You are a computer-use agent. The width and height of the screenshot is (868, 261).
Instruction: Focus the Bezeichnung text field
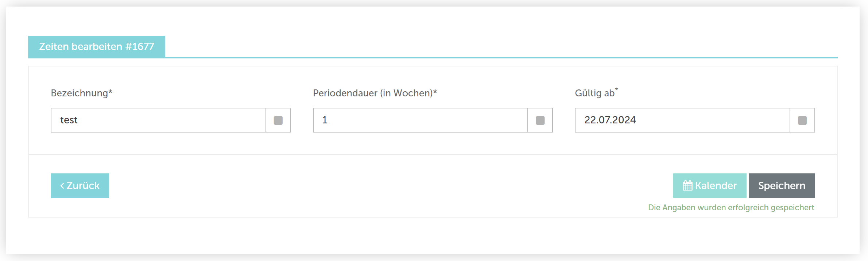[158, 120]
